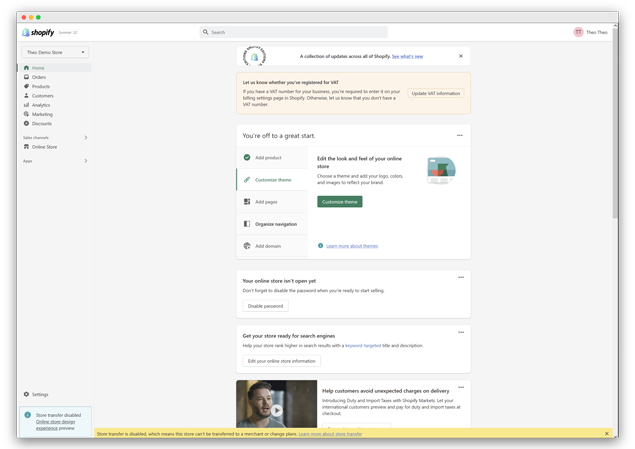Open Online store design experience link
635x449 pixels.
coord(55,425)
